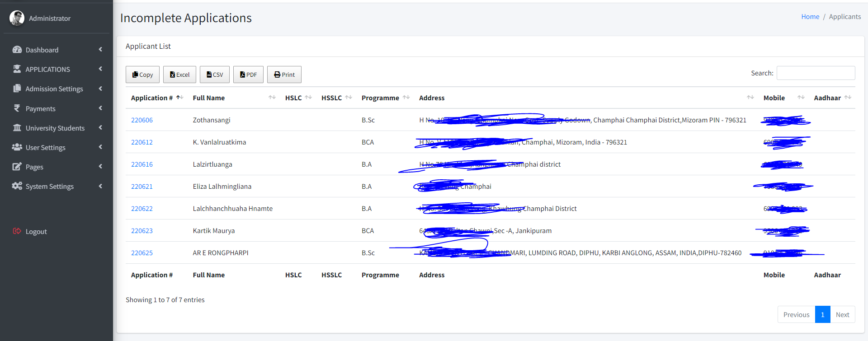Sort table by HSLC column arrows
This screenshot has width=868, height=341.
308,98
